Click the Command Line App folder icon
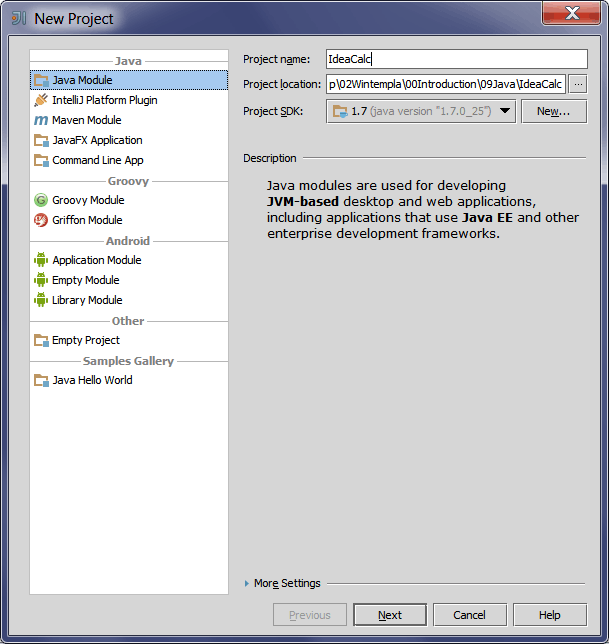The width and height of the screenshot is (609, 644). (41, 160)
